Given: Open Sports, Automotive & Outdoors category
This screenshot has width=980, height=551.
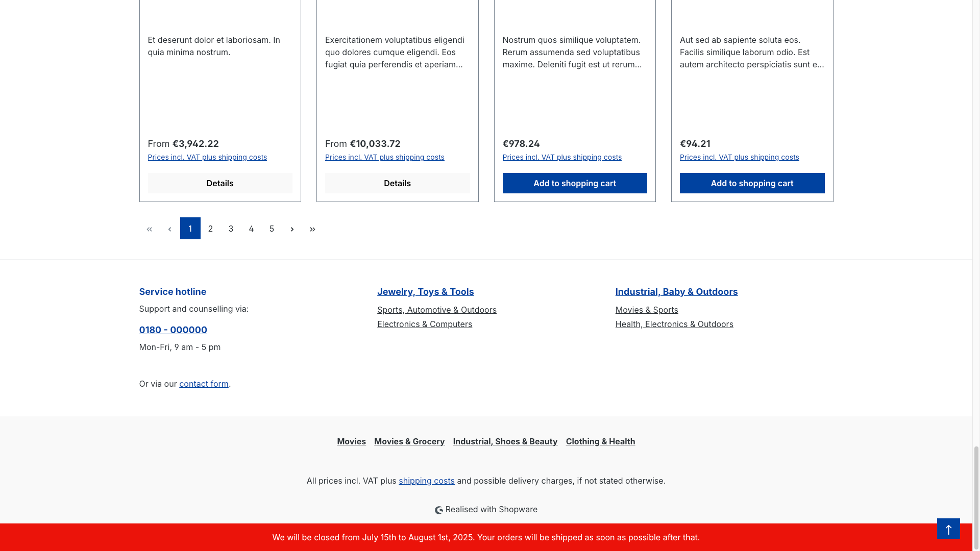Looking at the screenshot, I should [436, 310].
